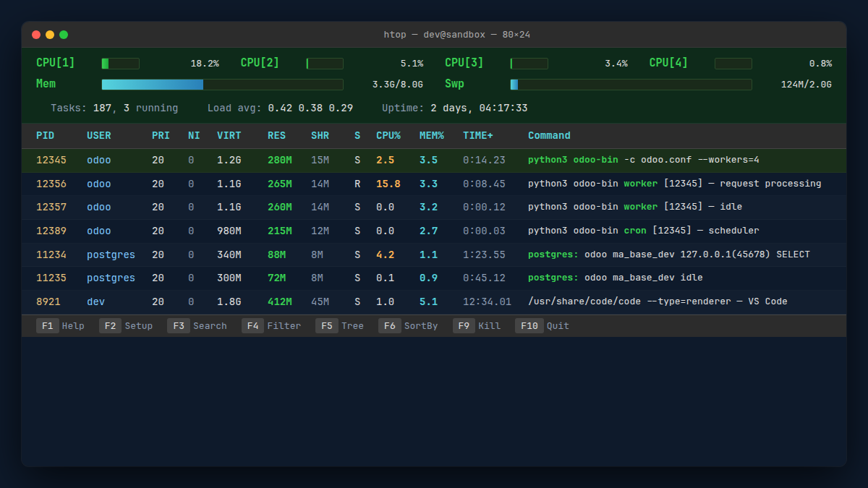Click the CPU[1] usage bar
This screenshot has width=868, height=488.
click(120, 64)
